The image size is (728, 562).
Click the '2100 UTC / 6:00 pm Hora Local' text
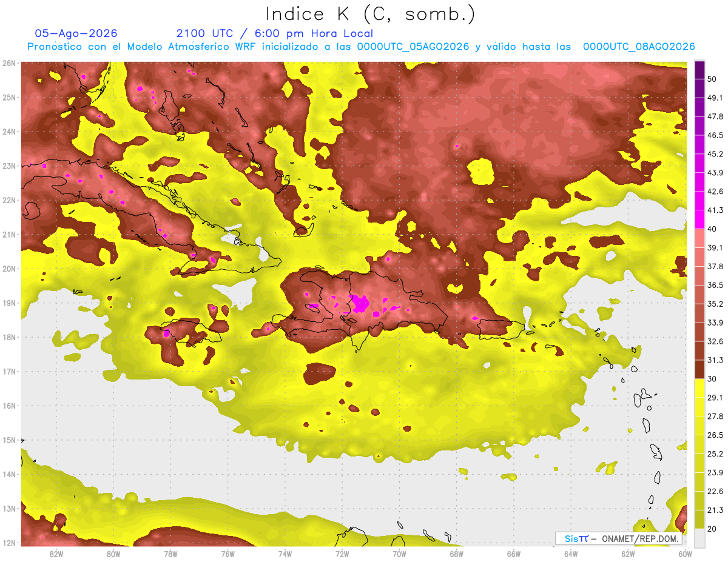(274, 33)
